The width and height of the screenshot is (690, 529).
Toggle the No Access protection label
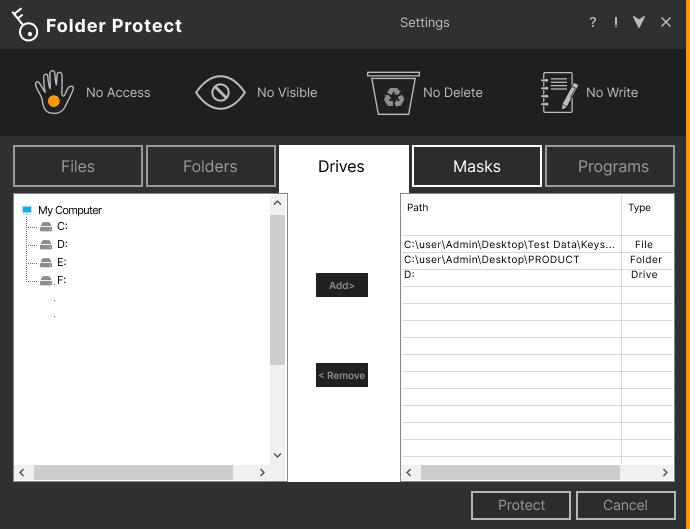click(x=118, y=92)
